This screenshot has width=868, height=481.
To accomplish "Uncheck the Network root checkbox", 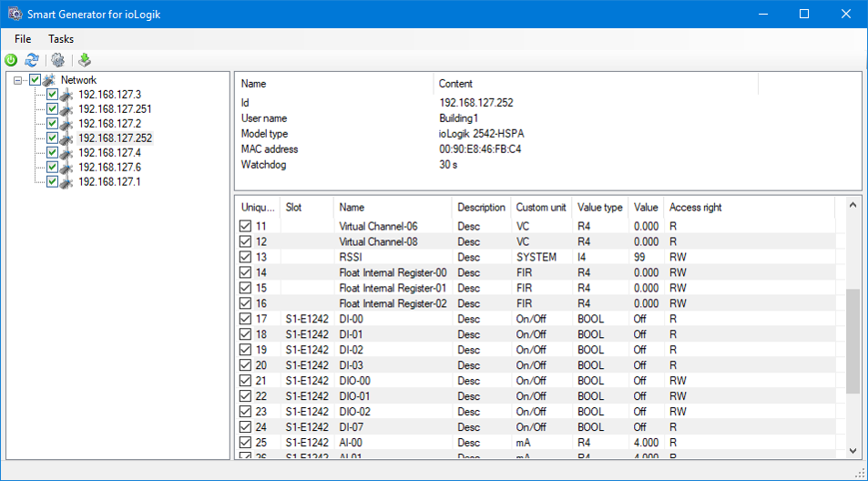I will point(36,80).
